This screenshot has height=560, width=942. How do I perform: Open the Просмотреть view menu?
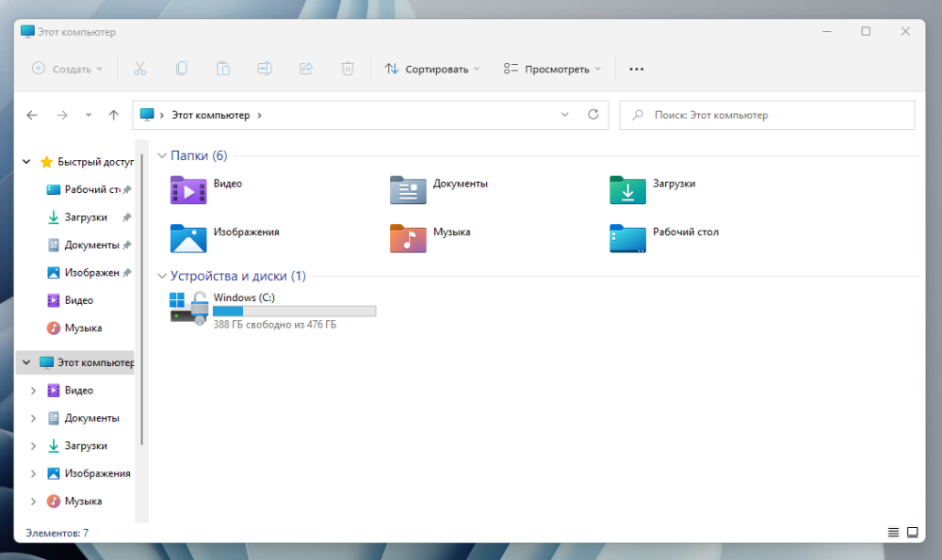[x=553, y=69]
